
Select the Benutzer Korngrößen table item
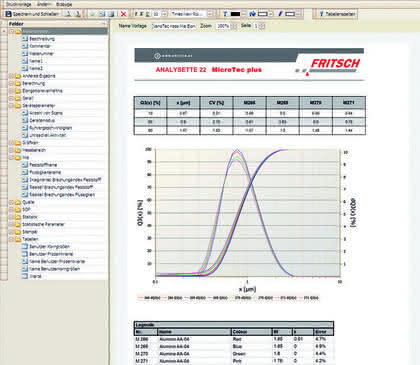click(50, 246)
